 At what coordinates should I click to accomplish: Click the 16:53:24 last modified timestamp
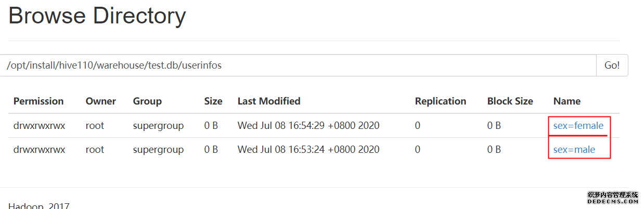[308, 150]
